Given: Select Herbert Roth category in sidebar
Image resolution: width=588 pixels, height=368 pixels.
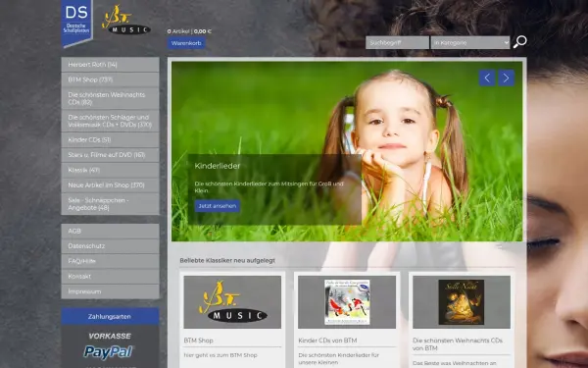Looking at the screenshot, I should [110, 65].
